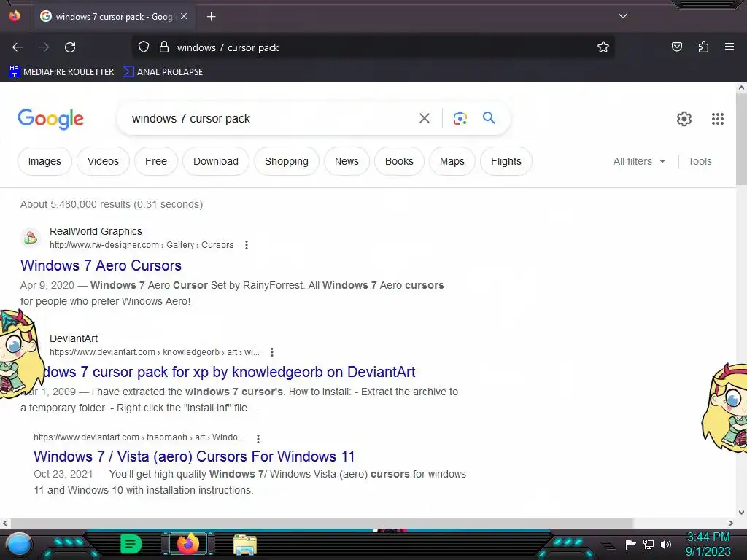Image resolution: width=747 pixels, height=560 pixels.
Task: Select the Maps filter chip
Action: (x=452, y=161)
